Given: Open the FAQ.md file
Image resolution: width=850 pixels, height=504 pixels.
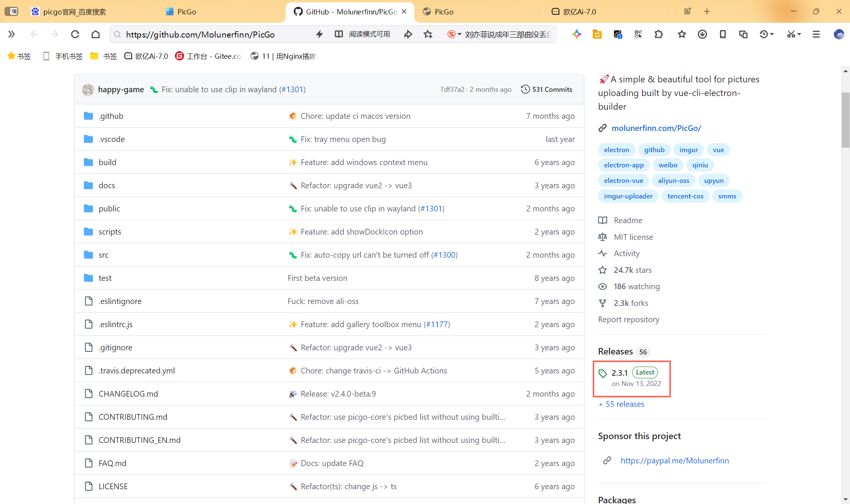Looking at the screenshot, I should pos(112,463).
